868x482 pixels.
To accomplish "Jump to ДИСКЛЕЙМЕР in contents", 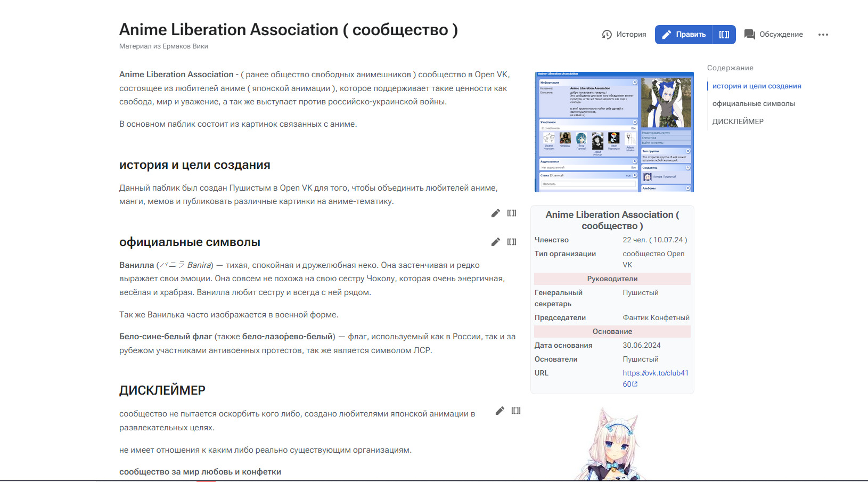I will pyautogui.click(x=738, y=121).
